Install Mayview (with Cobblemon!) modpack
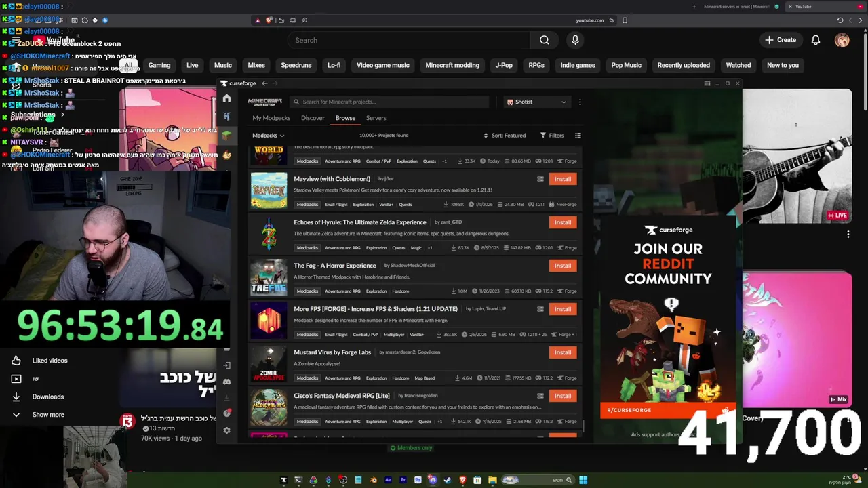868x488 pixels. (563, 179)
